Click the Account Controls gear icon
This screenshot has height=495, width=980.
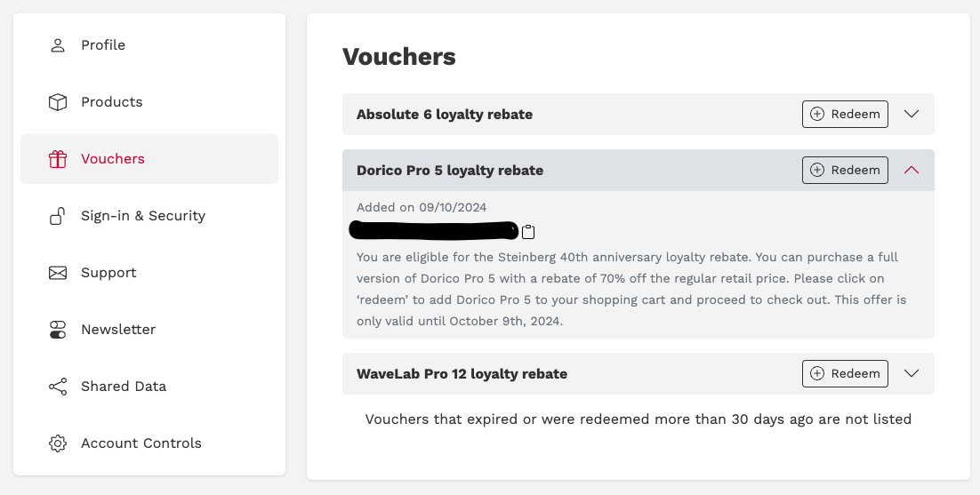(x=58, y=443)
